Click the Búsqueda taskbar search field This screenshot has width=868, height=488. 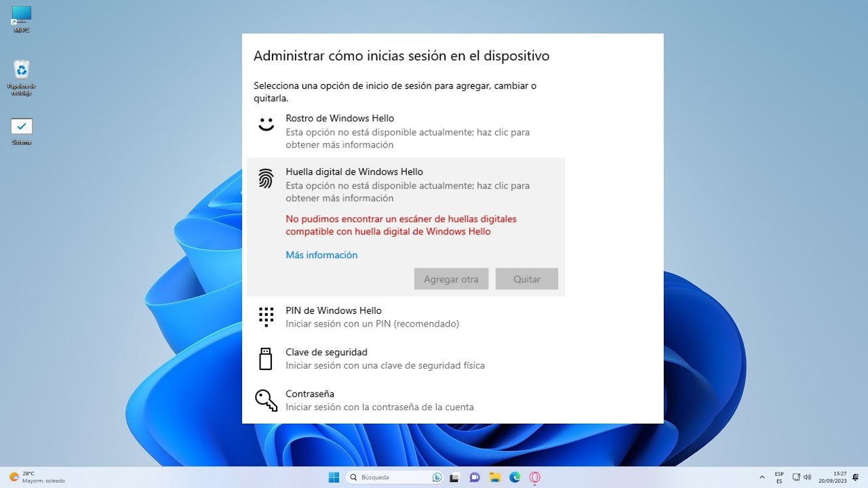pyautogui.click(x=395, y=477)
